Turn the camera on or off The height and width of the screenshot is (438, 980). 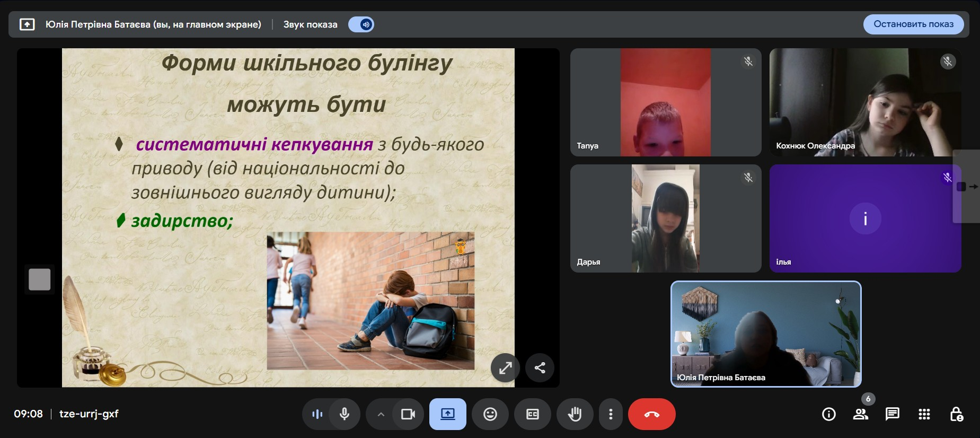pyautogui.click(x=408, y=414)
